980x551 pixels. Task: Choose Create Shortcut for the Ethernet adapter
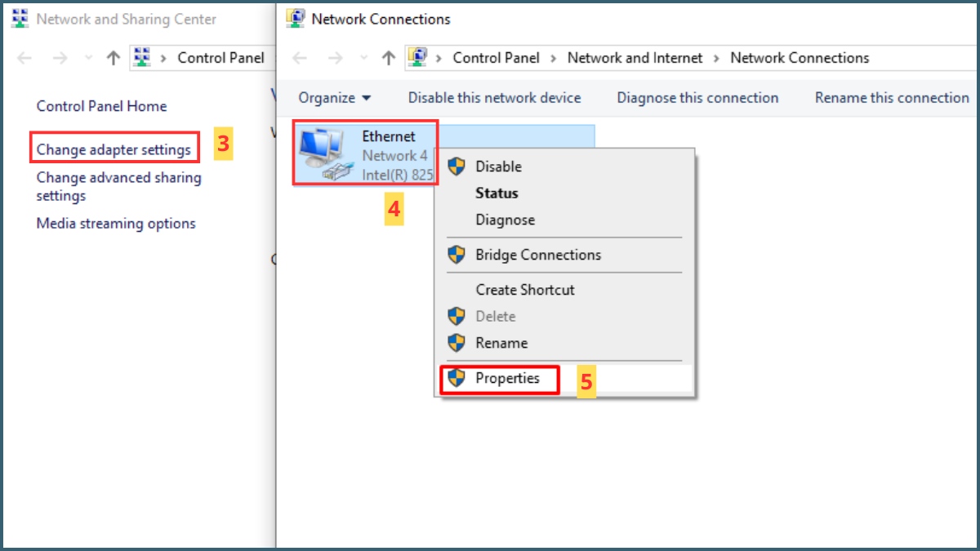coord(525,289)
